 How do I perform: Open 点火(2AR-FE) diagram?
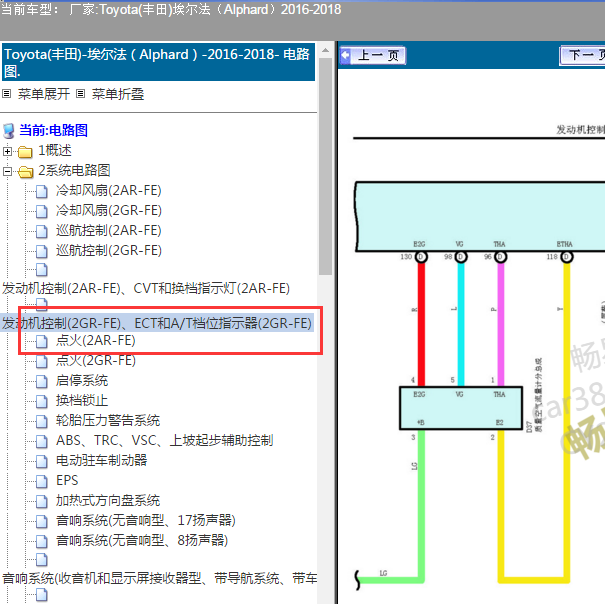pos(96,341)
